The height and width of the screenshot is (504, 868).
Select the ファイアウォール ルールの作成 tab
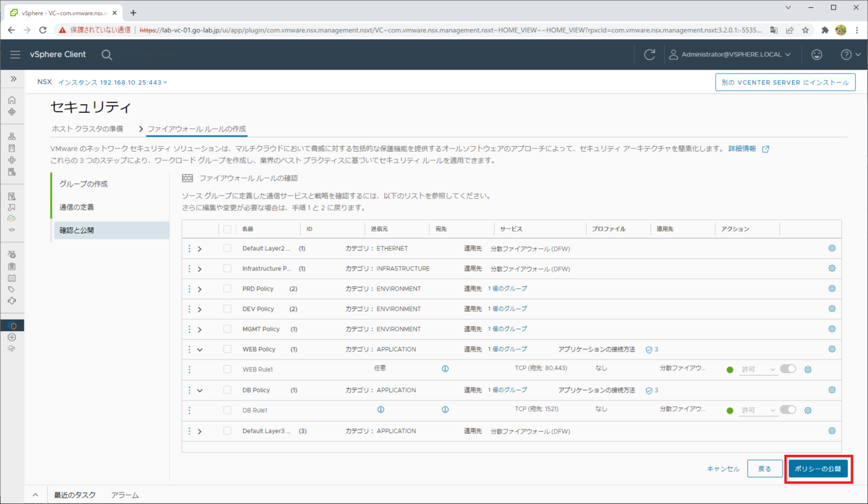coord(197,129)
